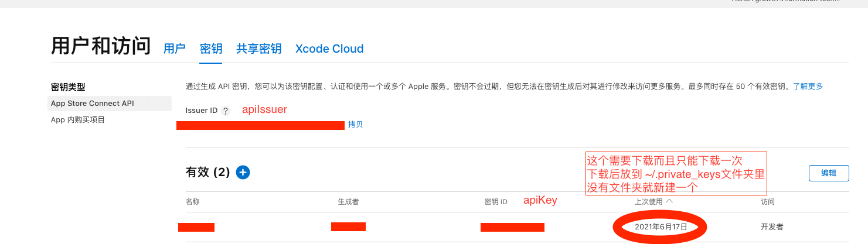Select the 密钥 tab

pyautogui.click(x=211, y=49)
